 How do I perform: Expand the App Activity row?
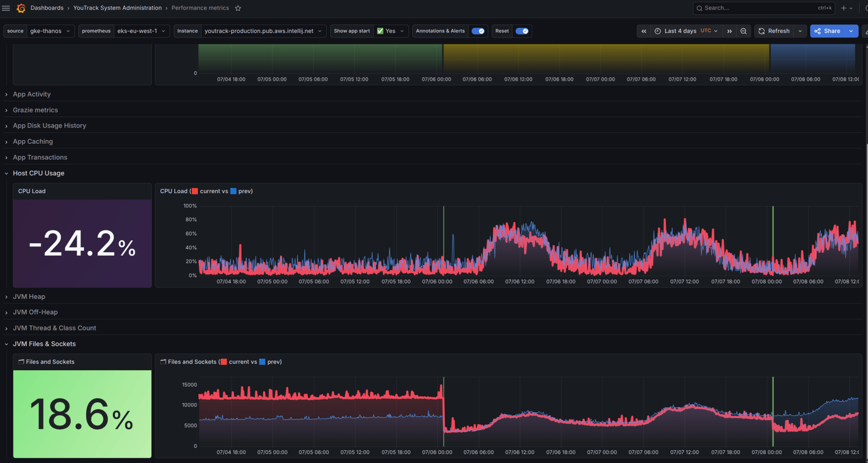(32, 94)
